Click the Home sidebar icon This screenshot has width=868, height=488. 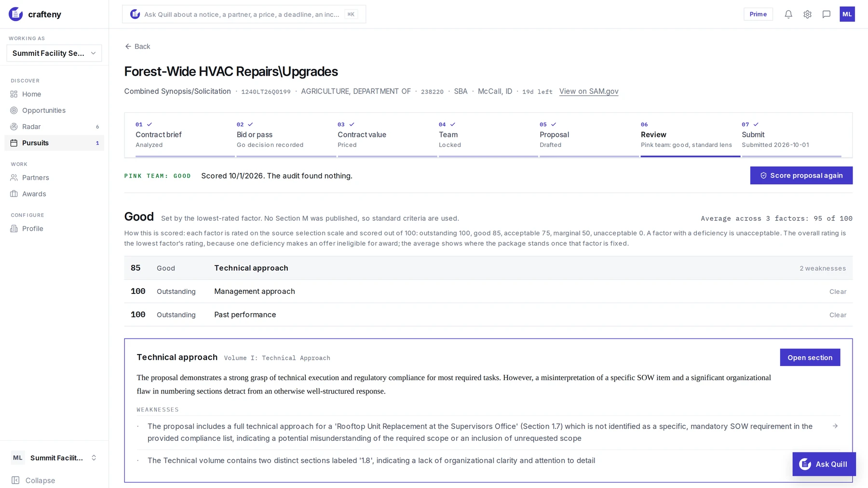coord(14,94)
